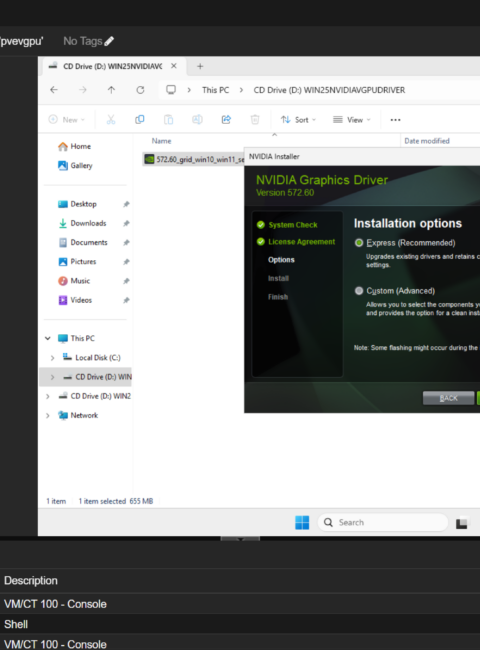Open Desktop quick access folder
The height and width of the screenshot is (650, 480).
tap(78, 204)
